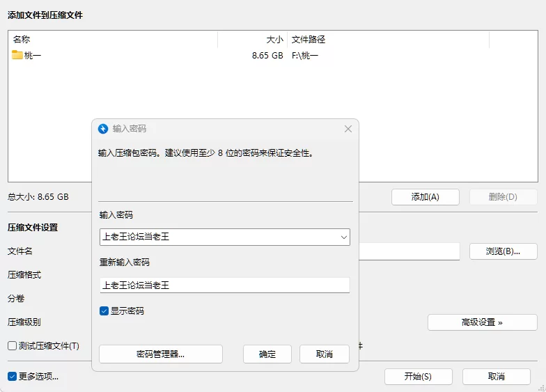Confirm password with 确定 button

267,354
